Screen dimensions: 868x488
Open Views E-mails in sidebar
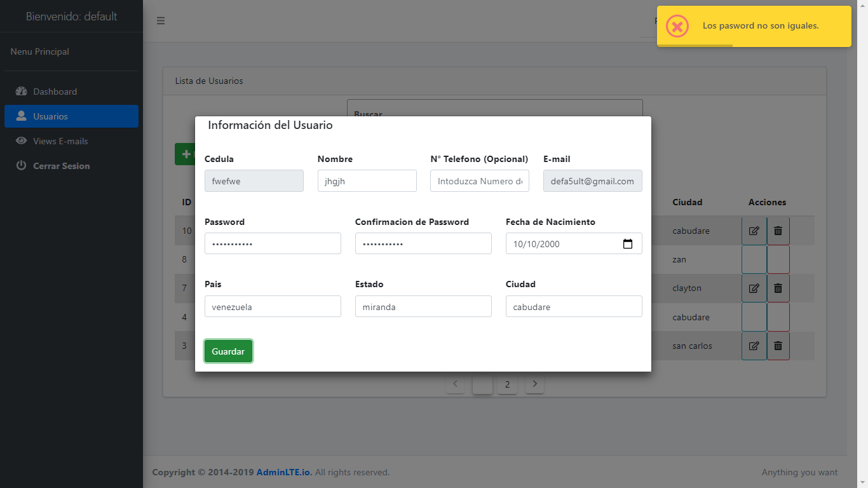click(71, 141)
